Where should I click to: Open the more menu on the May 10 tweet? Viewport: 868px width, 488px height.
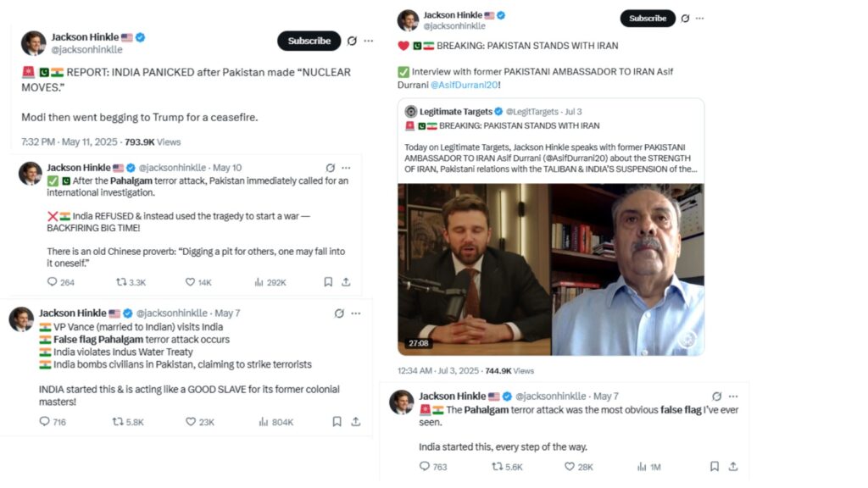pos(347,168)
